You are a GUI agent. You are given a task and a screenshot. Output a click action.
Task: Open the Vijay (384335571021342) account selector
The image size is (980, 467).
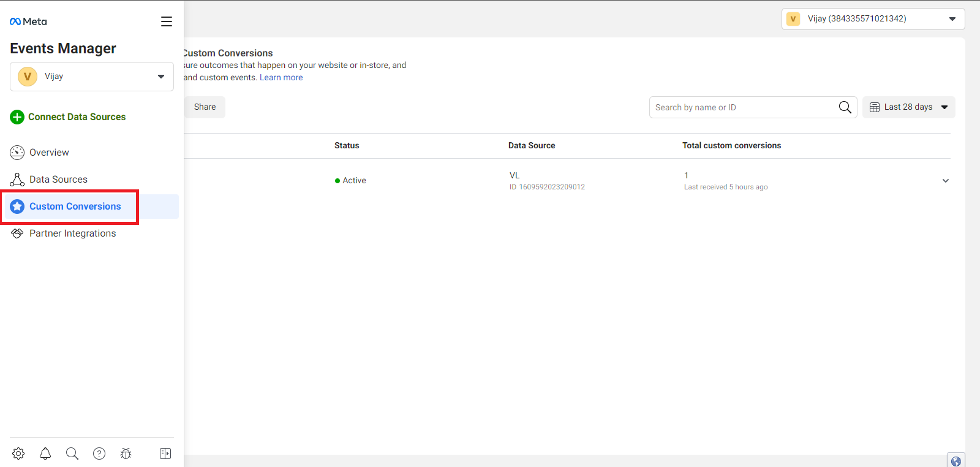pos(873,19)
